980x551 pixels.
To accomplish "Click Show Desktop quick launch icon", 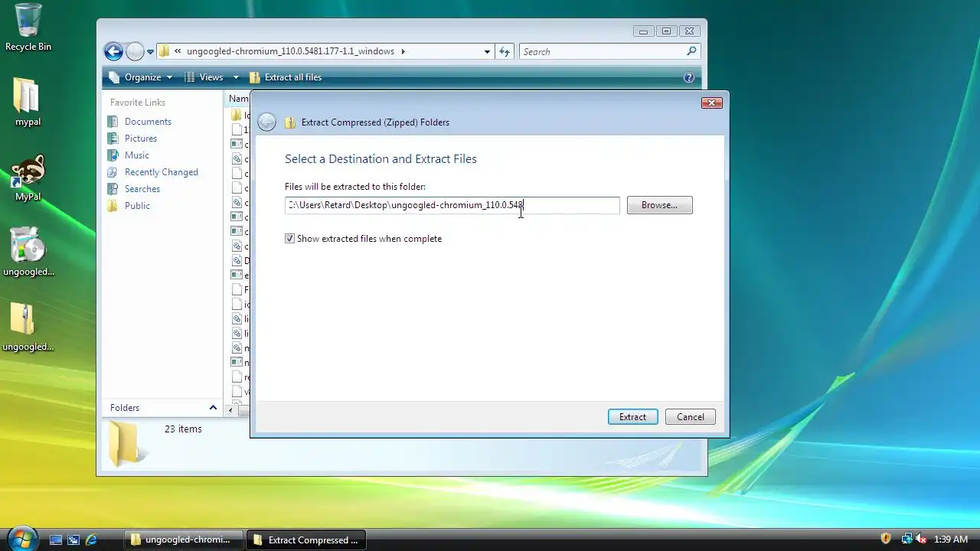I will pos(56,540).
